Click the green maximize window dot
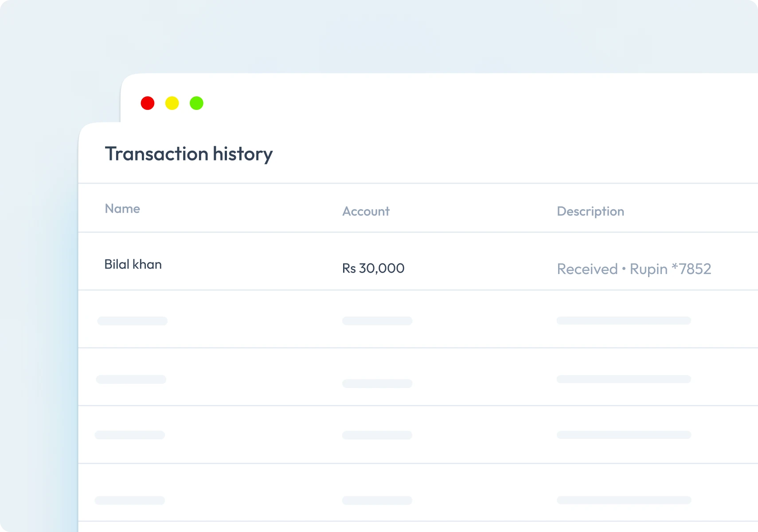The height and width of the screenshot is (532, 758). point(196,103)
